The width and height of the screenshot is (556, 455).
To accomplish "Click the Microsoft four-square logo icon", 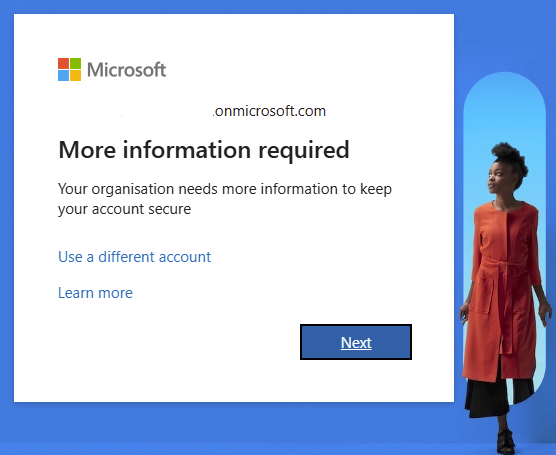I will click(70, 70).
